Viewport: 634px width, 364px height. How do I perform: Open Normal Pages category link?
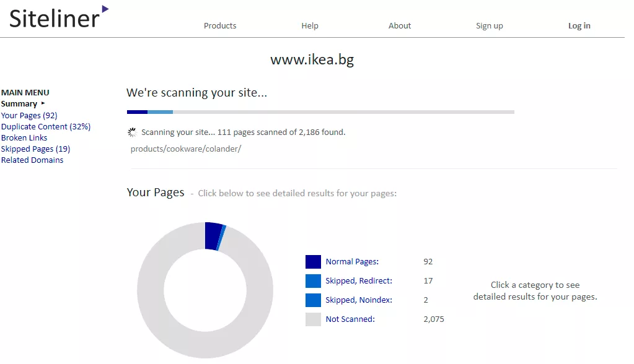point(352,261)
